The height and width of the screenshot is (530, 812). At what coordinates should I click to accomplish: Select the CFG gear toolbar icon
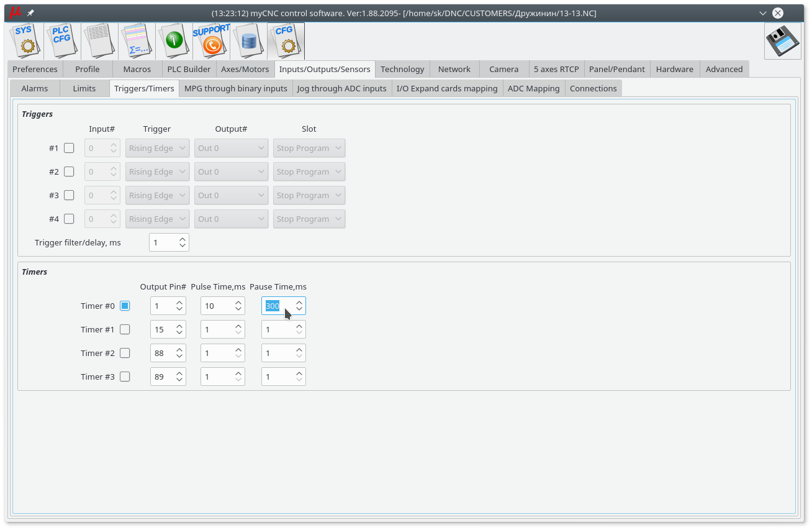(x=286, y=41)
